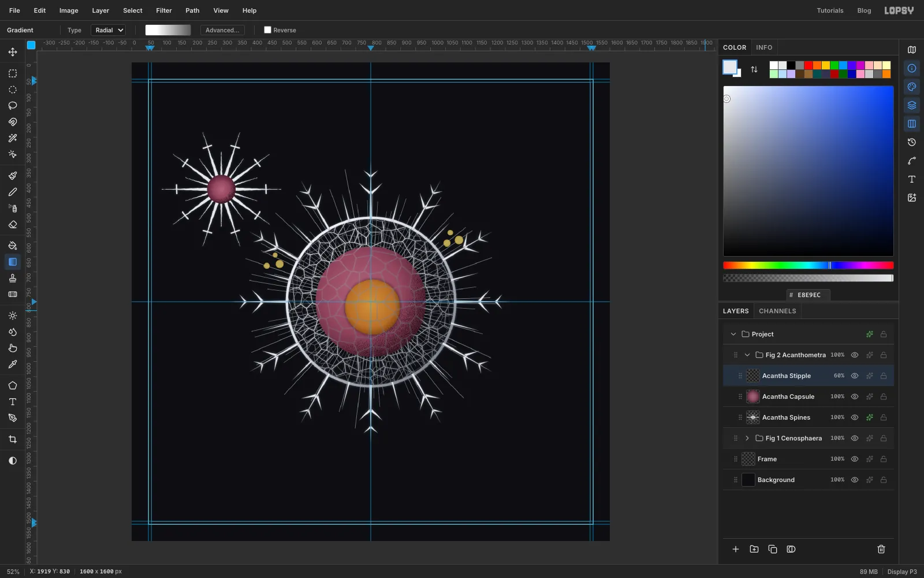This screenshot has height=578, width=924.
Task: Select the Eyedropper tool
Action: (x=13, y=365)
